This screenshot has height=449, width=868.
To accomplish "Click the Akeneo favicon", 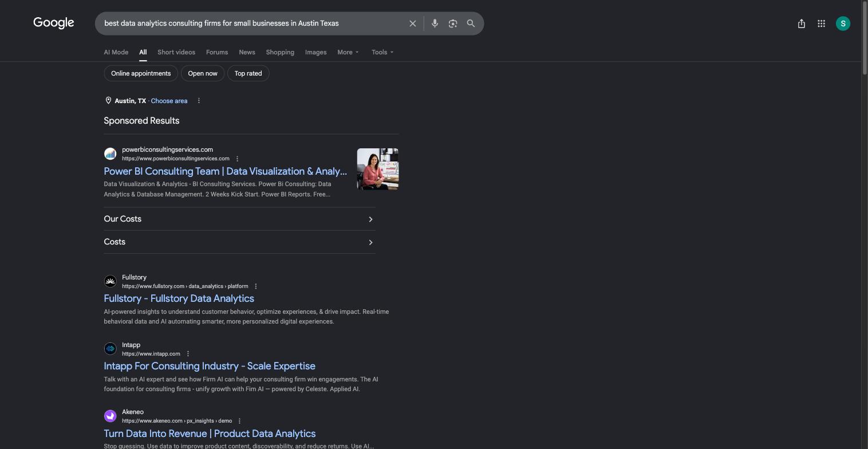I will (110, 416).
